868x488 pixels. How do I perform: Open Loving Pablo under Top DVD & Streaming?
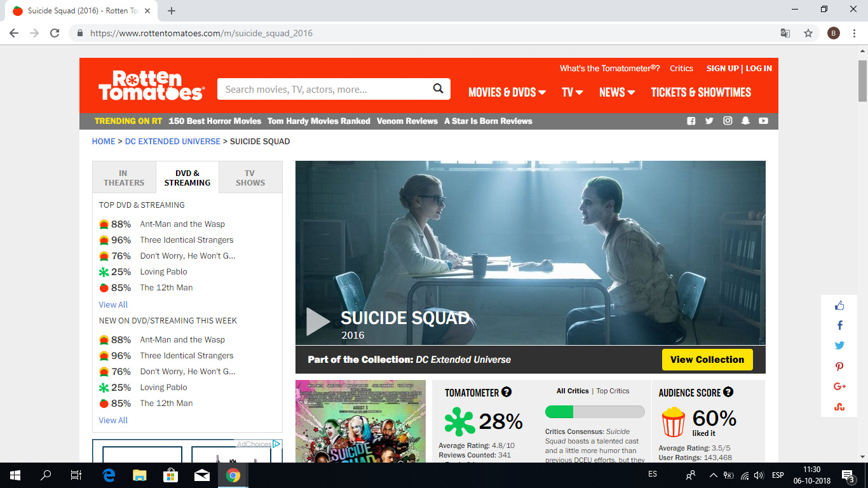pos(163,272)
